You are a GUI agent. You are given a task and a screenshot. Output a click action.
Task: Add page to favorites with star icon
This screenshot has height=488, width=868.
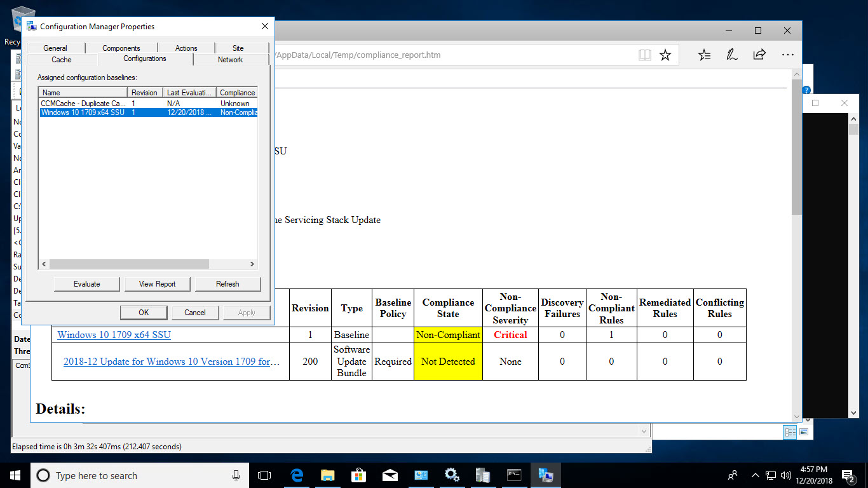coord(665,55)
